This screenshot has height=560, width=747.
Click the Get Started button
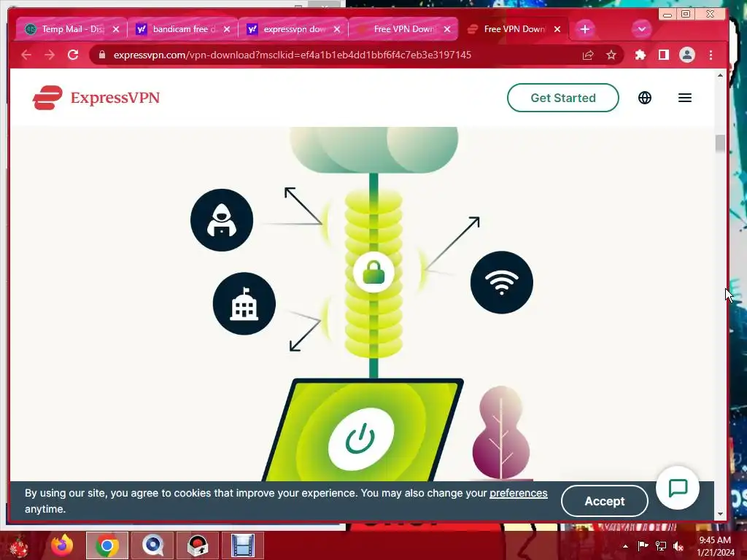point(562,98)
